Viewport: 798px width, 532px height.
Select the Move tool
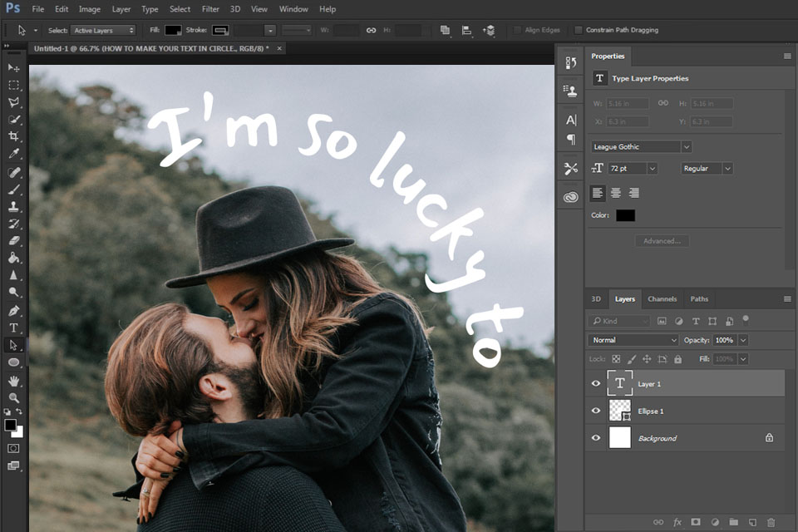pos(13,67)
